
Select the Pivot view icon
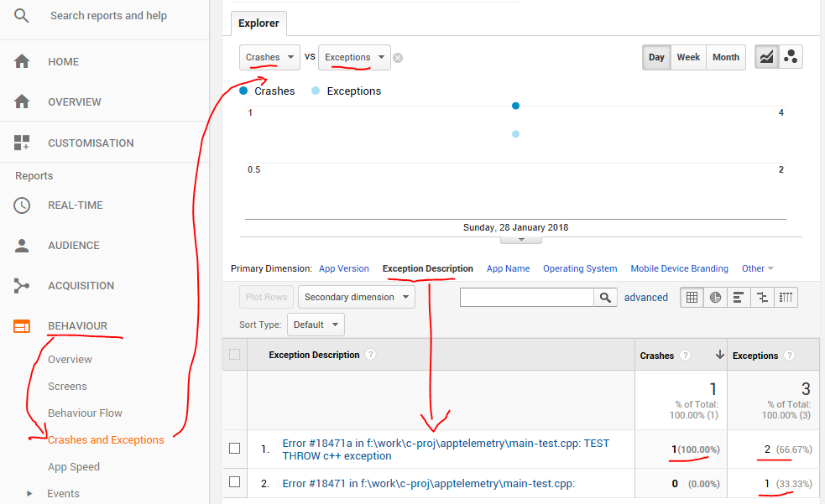[786, 298]
